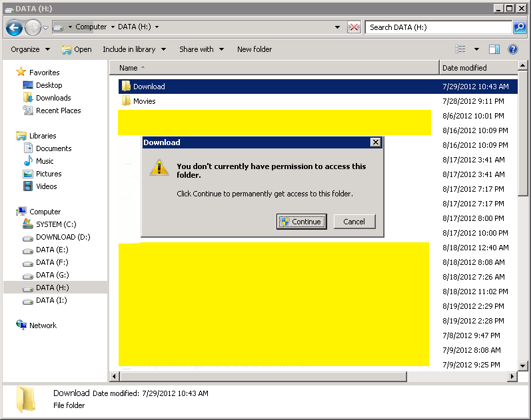Click the yellow warning icon in dialog
The image size is (531, 420).
(159, 167)
